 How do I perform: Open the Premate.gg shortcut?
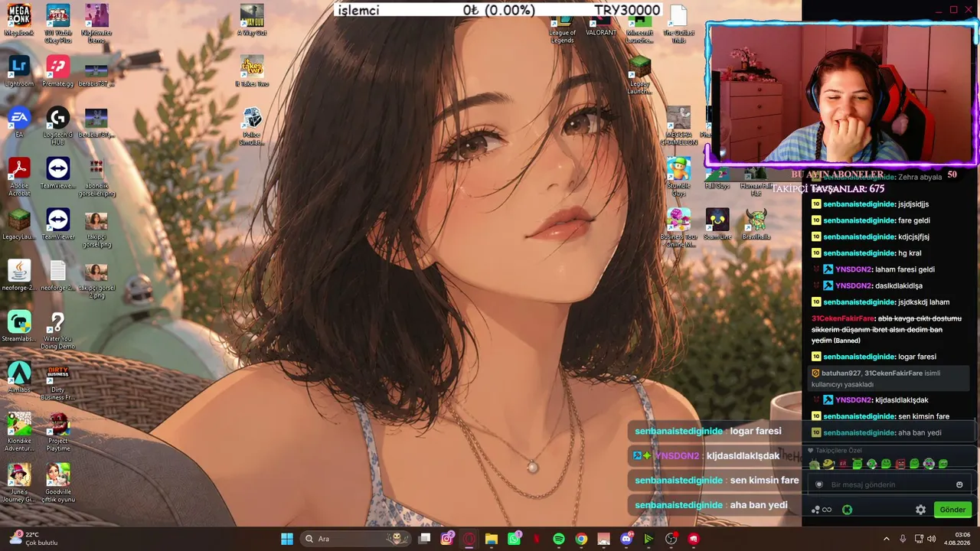click(57, 71)
